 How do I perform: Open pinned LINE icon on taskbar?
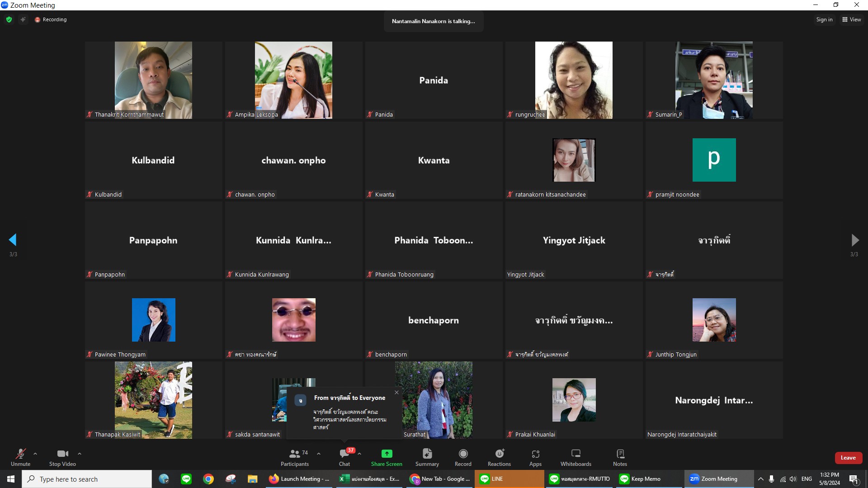point(186,479)
